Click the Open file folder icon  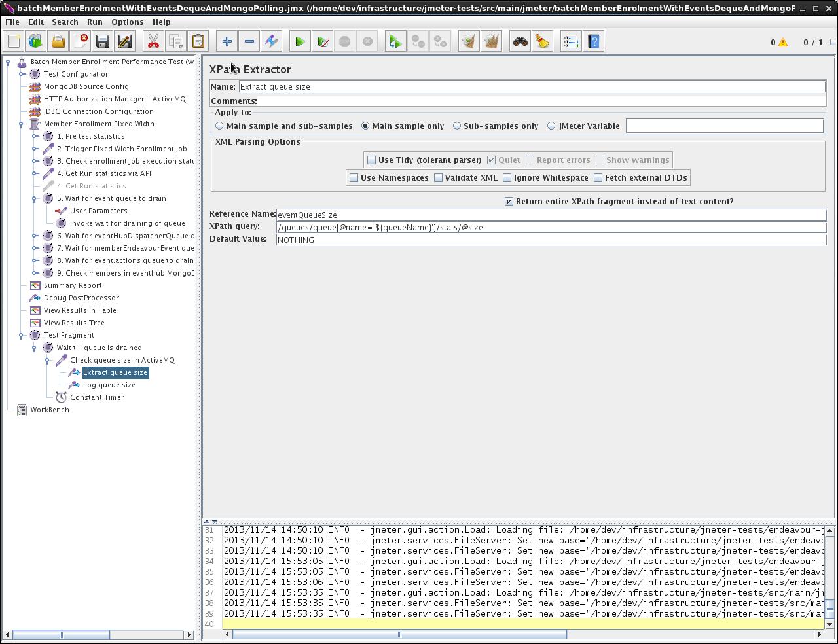pyautogui.click(x=58, y=42)
